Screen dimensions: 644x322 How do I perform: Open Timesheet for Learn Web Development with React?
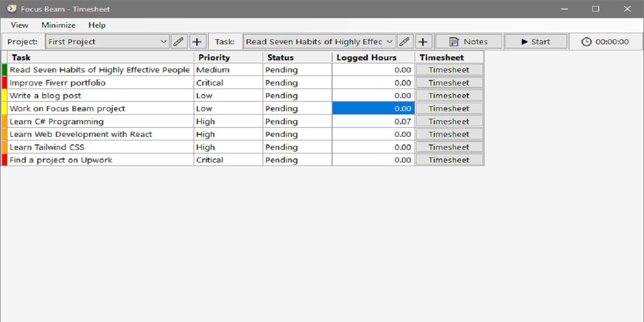(449, 134)
